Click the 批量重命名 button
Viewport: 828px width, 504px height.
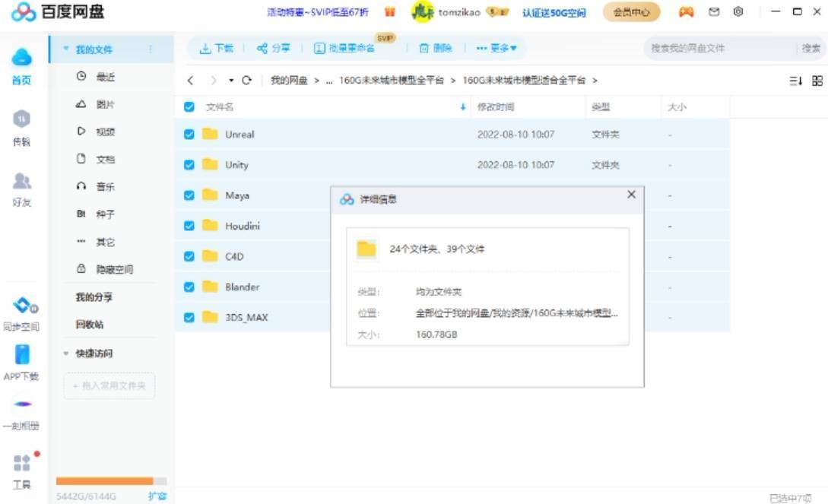344,49
